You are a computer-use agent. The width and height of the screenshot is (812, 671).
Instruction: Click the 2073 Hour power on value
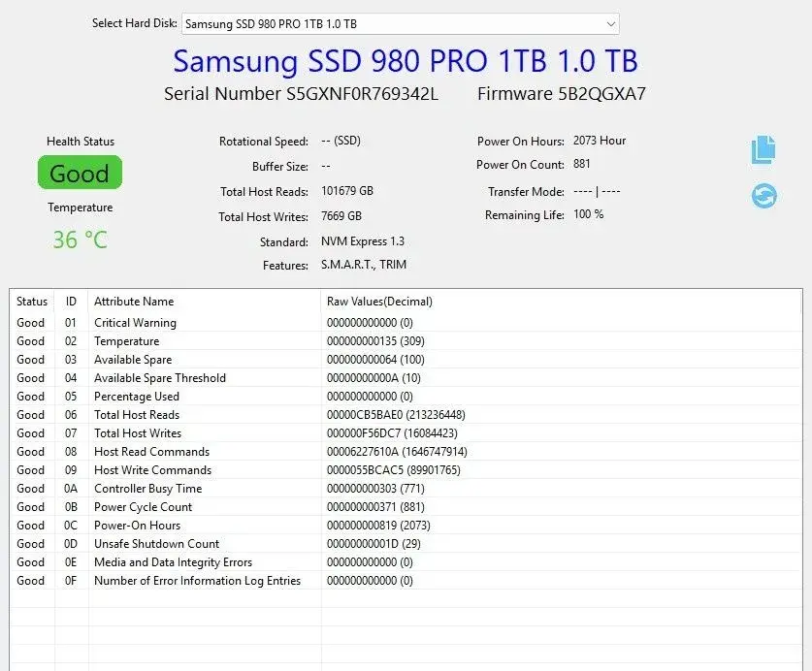tap(600, 141)
